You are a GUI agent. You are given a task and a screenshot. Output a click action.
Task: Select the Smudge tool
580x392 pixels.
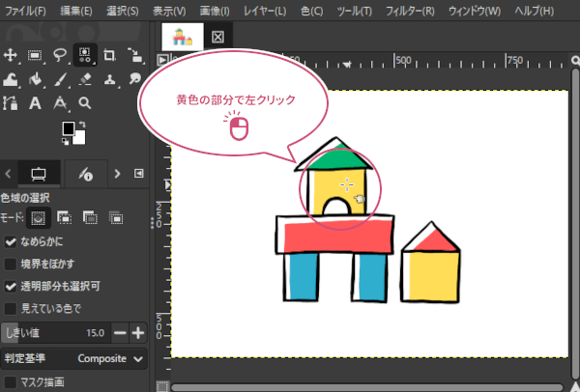tap(135, 79)
